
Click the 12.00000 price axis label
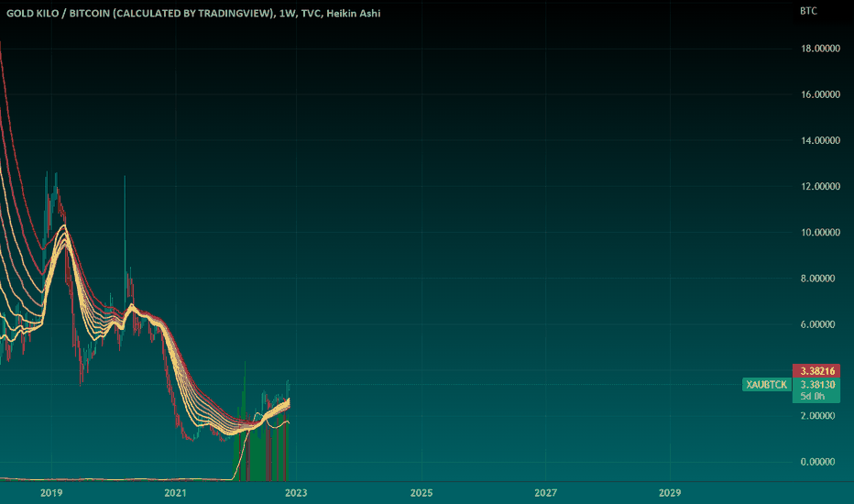click(x=820, y=186)
